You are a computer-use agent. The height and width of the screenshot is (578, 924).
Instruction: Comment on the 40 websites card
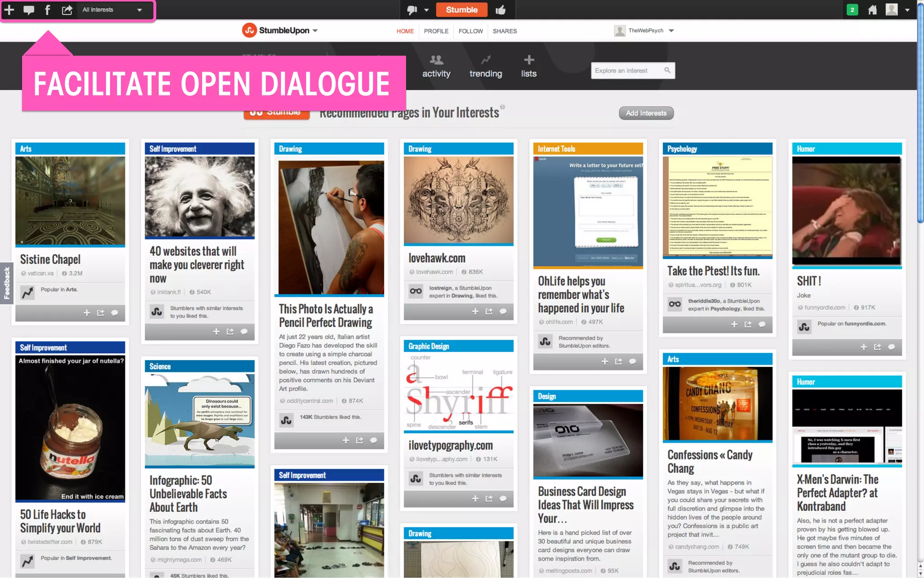click(x=244, y=332)
